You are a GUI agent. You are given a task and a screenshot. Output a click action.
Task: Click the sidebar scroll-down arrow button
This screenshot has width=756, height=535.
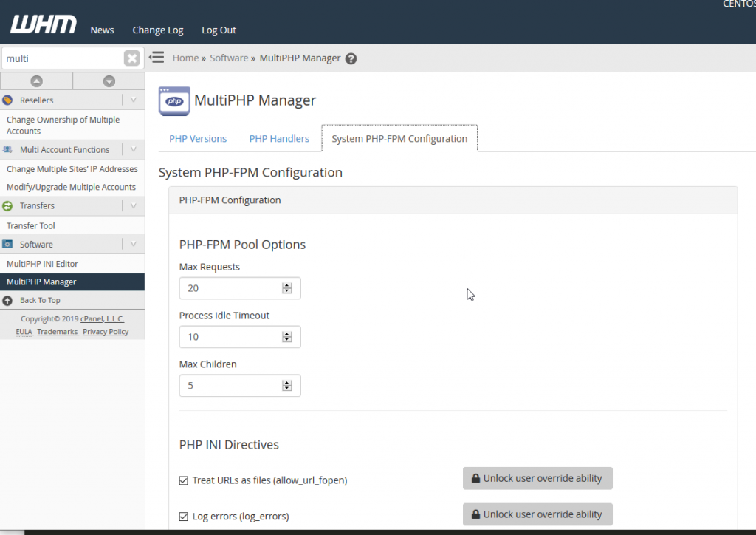[x=109, y=81]
